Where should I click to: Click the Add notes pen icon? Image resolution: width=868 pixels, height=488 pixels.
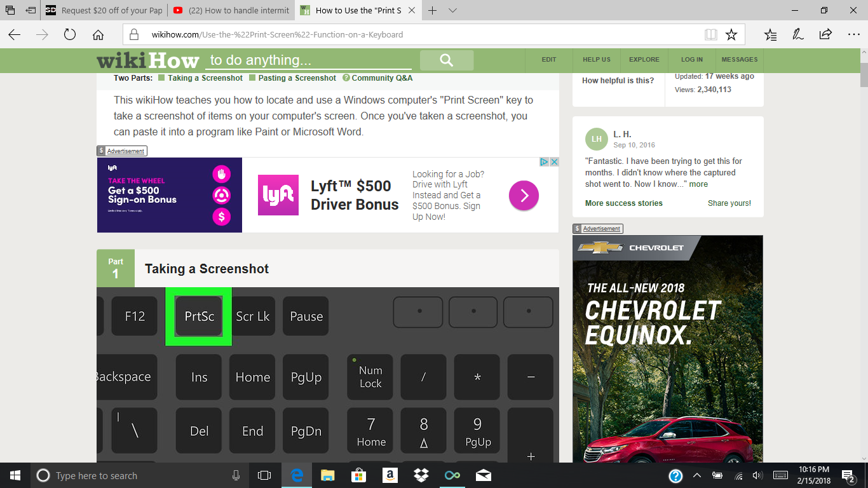(x=798, y=34)
